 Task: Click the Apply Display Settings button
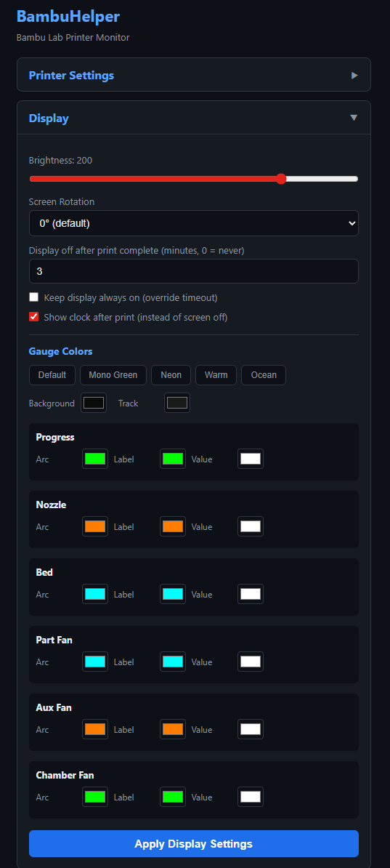pyautogui.click(x=194, y=843)
